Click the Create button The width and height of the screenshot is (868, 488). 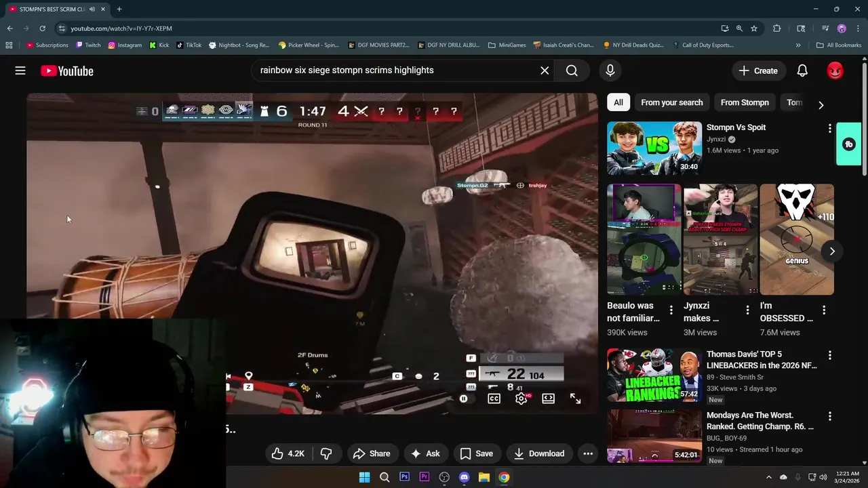point(758,70)
